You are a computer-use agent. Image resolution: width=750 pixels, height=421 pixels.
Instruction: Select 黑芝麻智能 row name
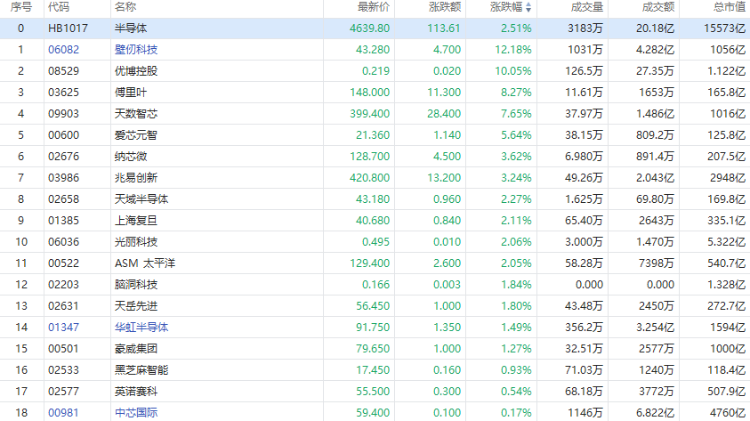tap(141, 370)
